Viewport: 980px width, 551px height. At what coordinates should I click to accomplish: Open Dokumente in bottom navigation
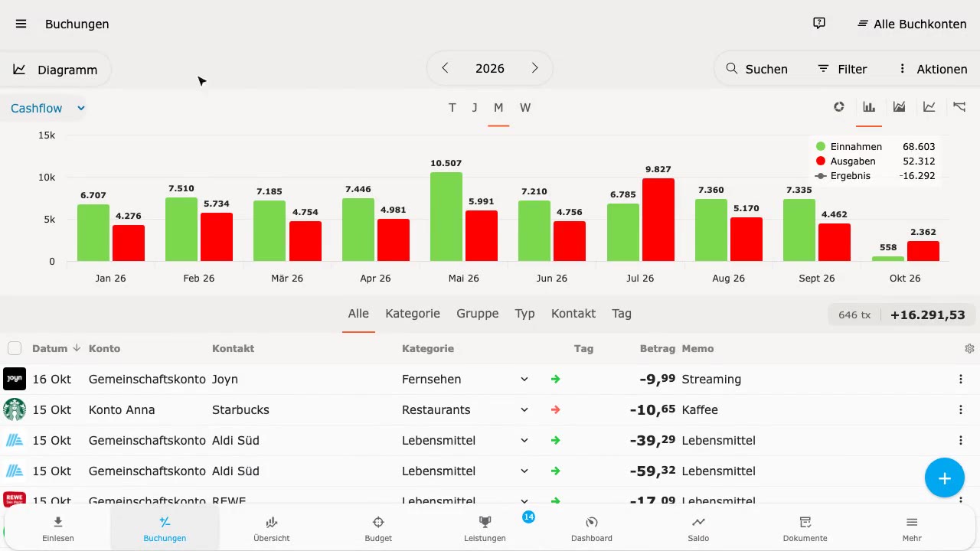click(805, 529)
